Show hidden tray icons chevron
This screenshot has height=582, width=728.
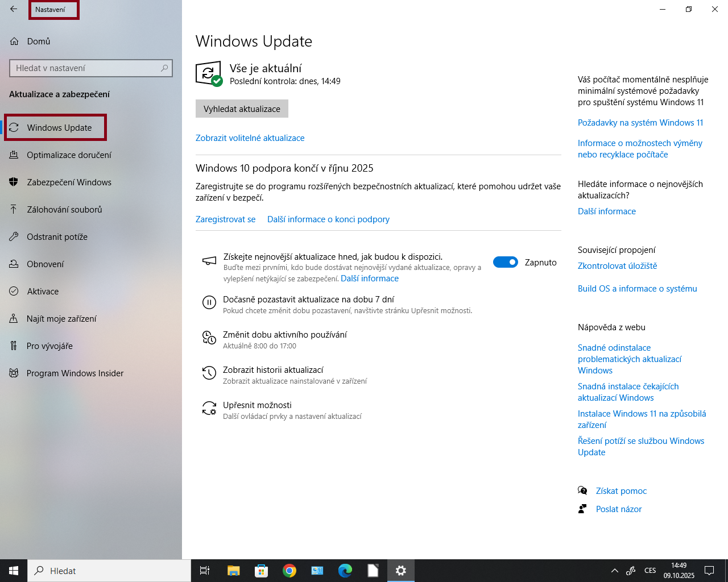614,571
